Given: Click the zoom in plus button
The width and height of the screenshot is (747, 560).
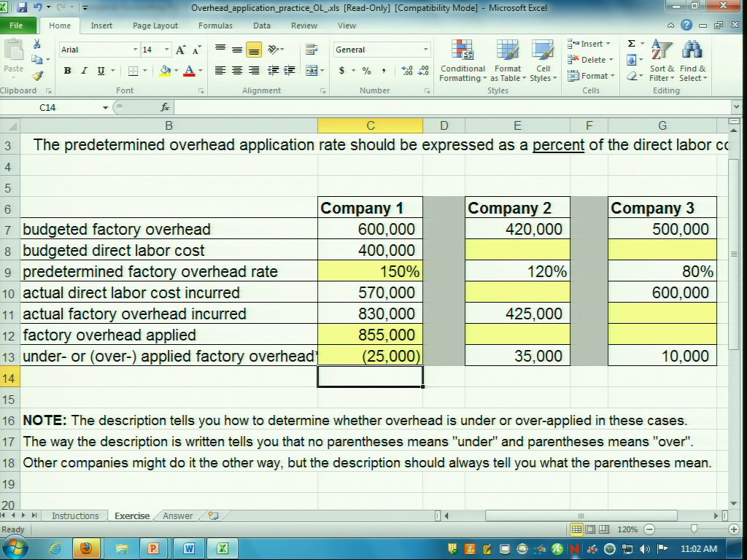Looking at the screenshot, I should pos(734,529).
